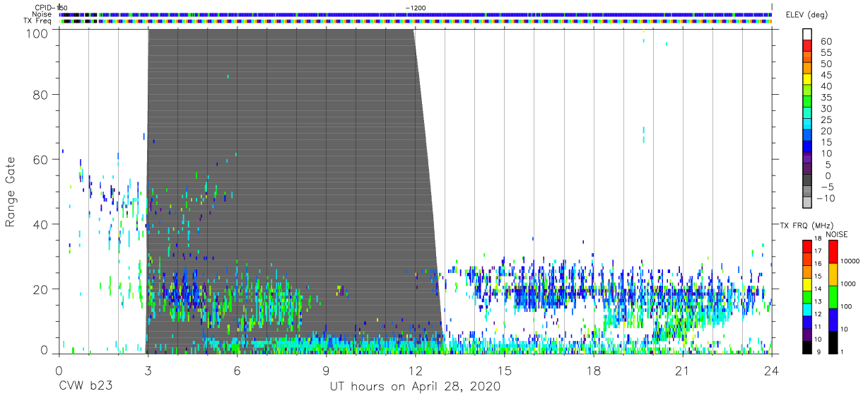Click the yellow segment of TX FRQ colorbar
The height and width of the screenshot is (401, 868).
807,284
